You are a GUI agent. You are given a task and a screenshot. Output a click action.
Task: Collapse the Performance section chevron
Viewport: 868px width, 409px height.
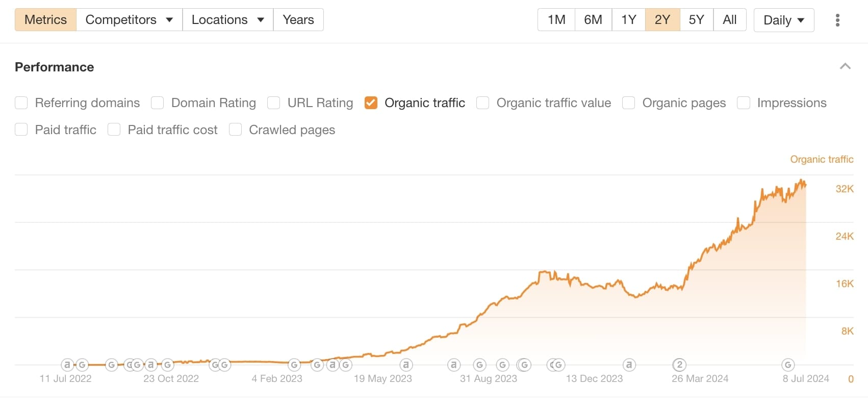point(846,66)
